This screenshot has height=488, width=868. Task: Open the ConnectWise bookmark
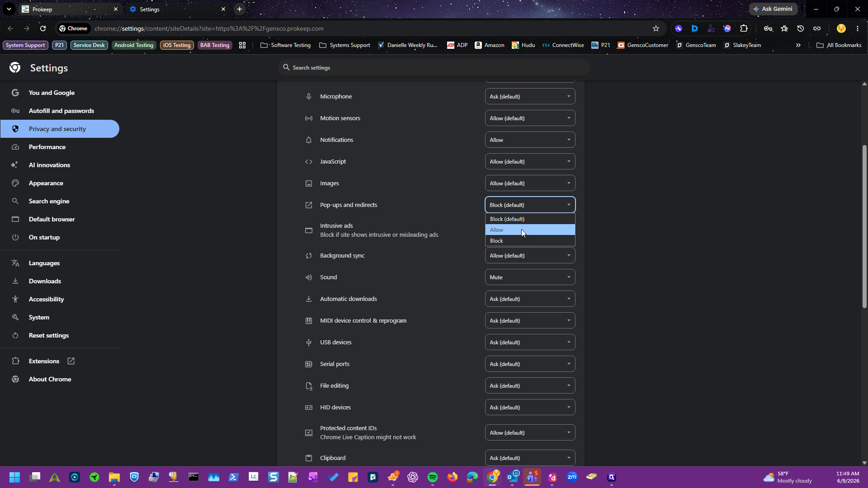tap(563, 45)
